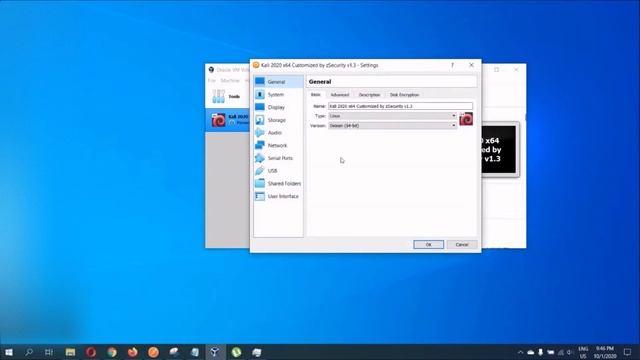The width and height of the screenshot is (640, 360).
Task: Open File Explorer from the taskbar
Action: click(x=70, y=352)
